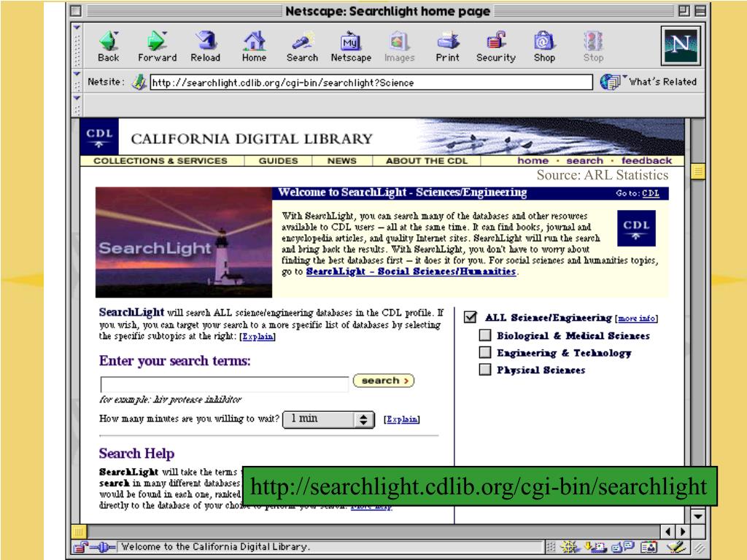
Task: Click the Netscape N logo
Action: [x=681, y=46]
